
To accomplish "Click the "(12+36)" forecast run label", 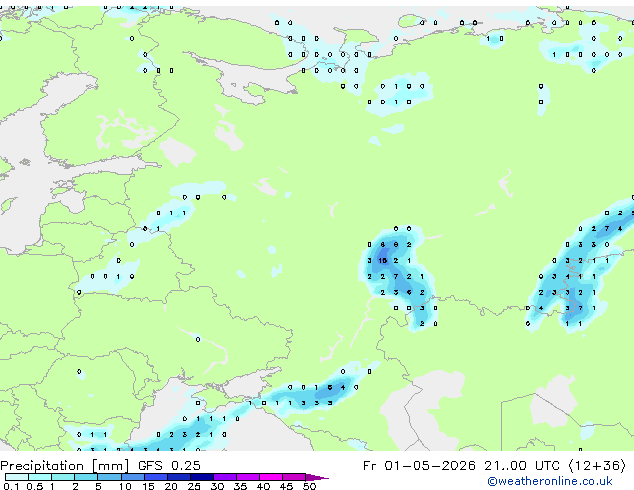I will (597, 466).
